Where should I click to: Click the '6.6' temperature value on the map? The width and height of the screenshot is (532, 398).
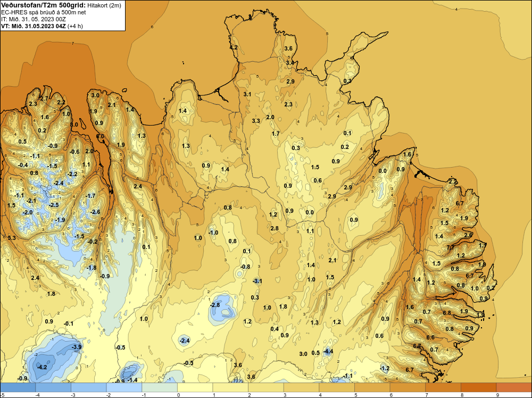[x=430, y=337]
